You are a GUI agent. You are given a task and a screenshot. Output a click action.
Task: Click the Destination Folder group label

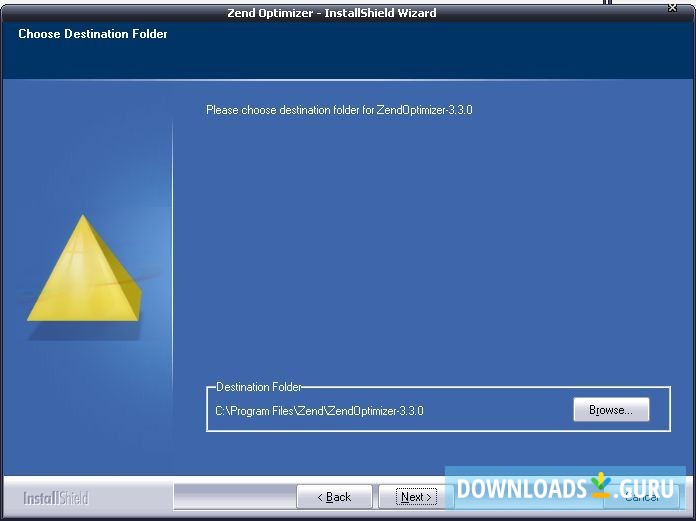(x=259, y=387)
